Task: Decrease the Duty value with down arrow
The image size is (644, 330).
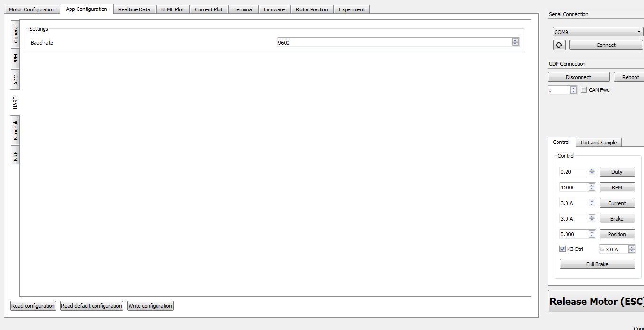Action: click(592, 174)
